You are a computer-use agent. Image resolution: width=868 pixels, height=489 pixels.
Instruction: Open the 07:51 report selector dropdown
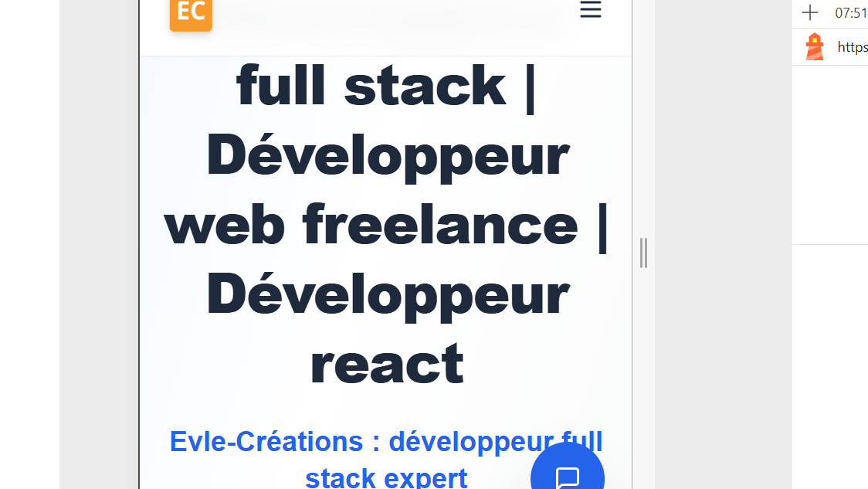click(x=850, y=12)
